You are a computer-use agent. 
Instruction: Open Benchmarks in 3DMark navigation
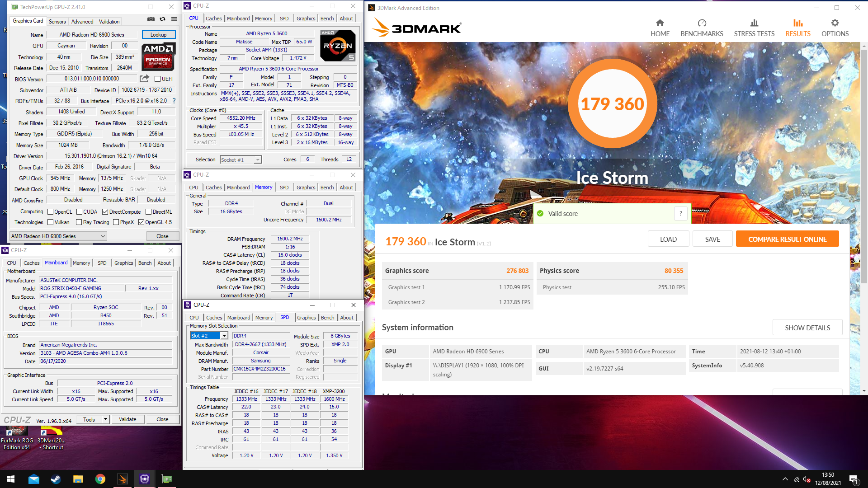[x=702, y=28]
